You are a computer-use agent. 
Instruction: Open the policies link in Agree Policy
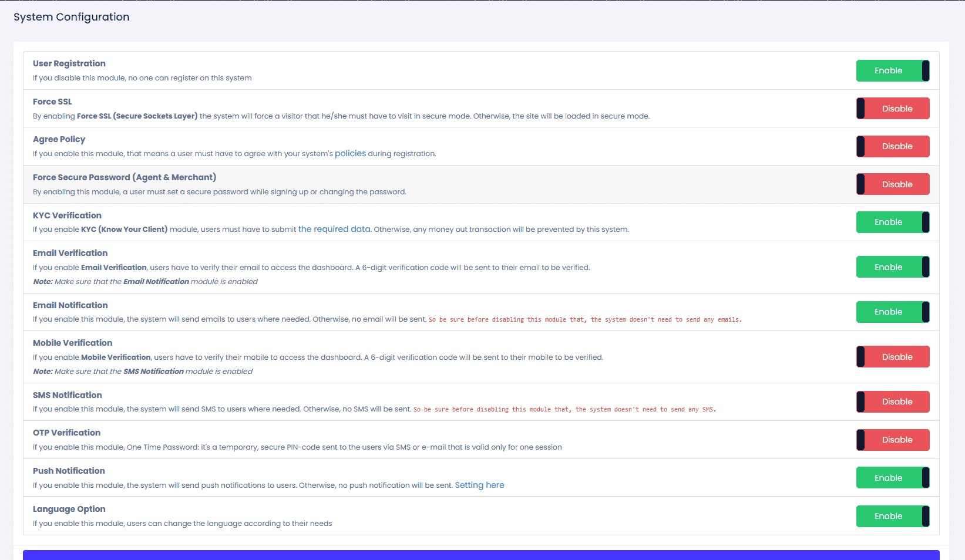click(350, 153)
